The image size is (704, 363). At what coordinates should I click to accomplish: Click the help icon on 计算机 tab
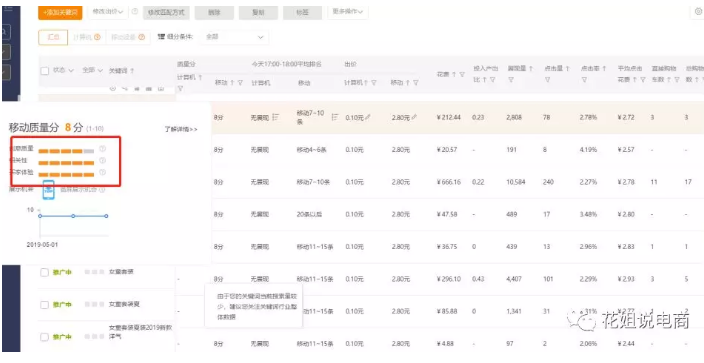click(x=97, y=37)
